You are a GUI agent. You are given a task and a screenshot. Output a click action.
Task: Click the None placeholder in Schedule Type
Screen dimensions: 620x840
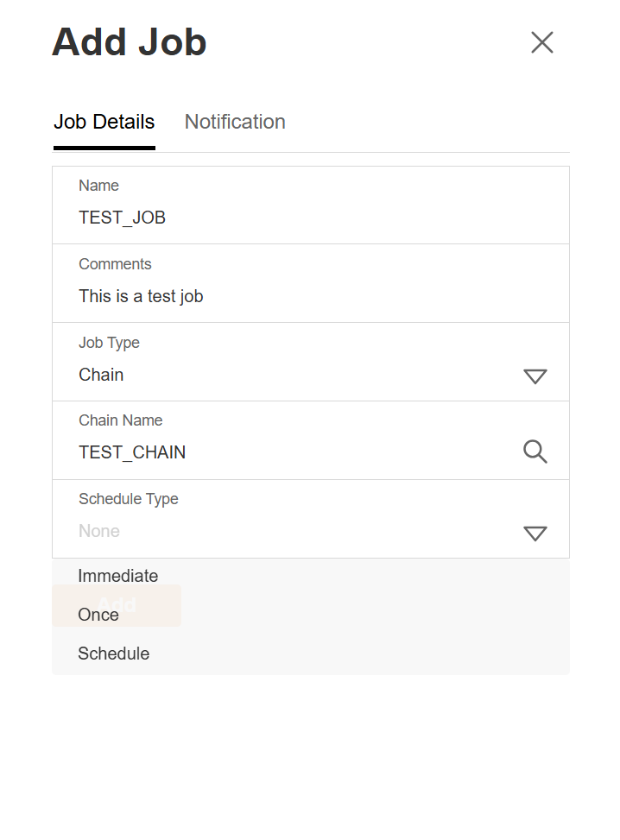pos(99,531)
